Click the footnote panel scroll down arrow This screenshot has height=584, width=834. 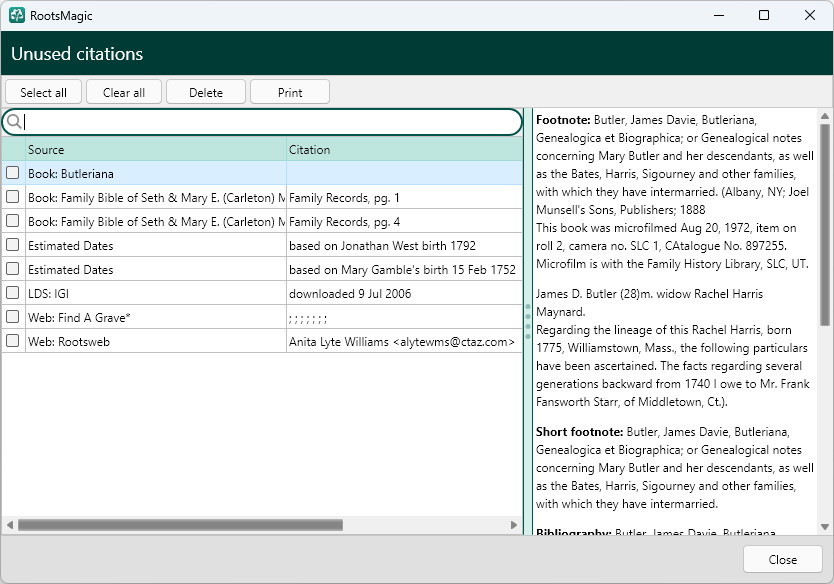[x=825, y=527]
